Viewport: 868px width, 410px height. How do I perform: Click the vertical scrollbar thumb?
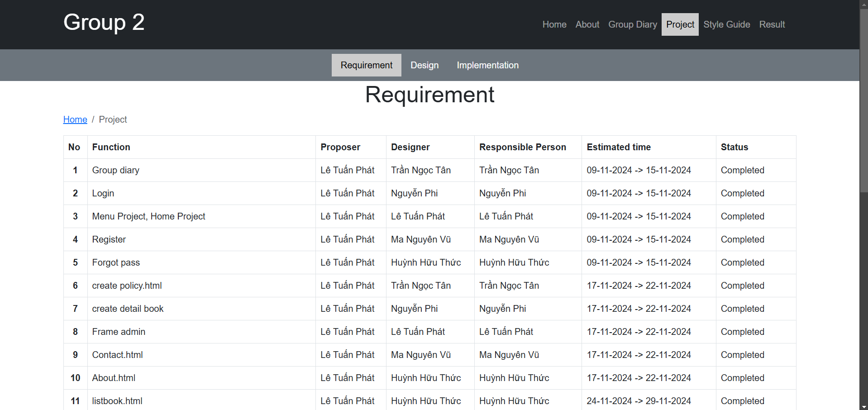863,100
